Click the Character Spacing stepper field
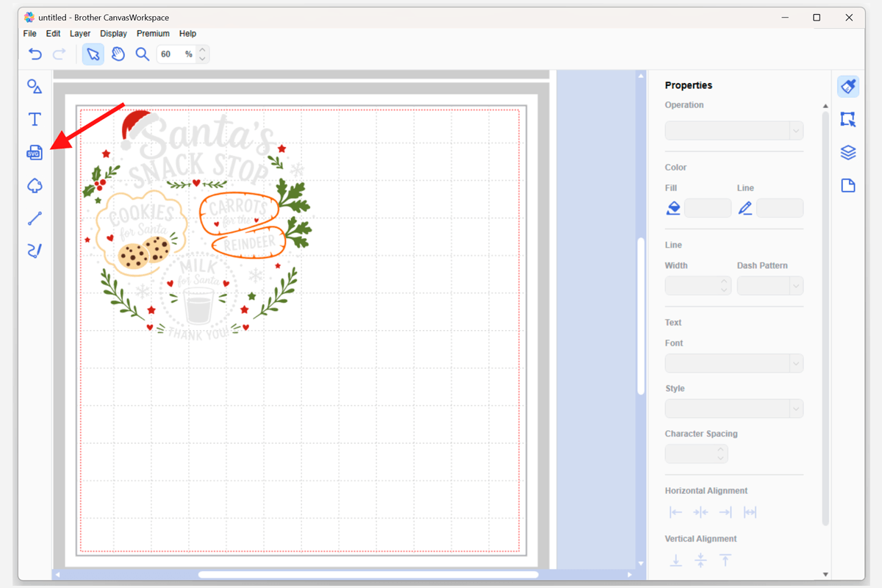Viewport: 882px width, 588px height. pos(697,454)
